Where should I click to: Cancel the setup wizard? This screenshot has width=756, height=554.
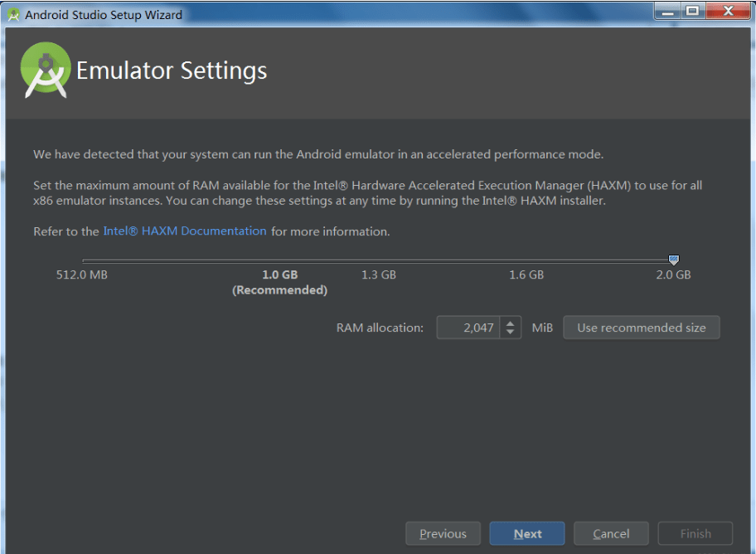coord(611,534)
